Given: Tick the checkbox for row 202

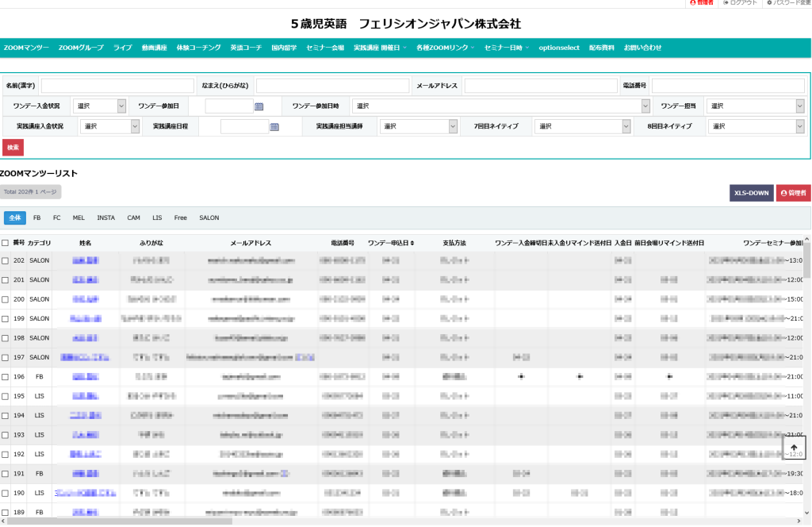Looking at the screenshot, I should pyautogui.click(x=6, y=260).
